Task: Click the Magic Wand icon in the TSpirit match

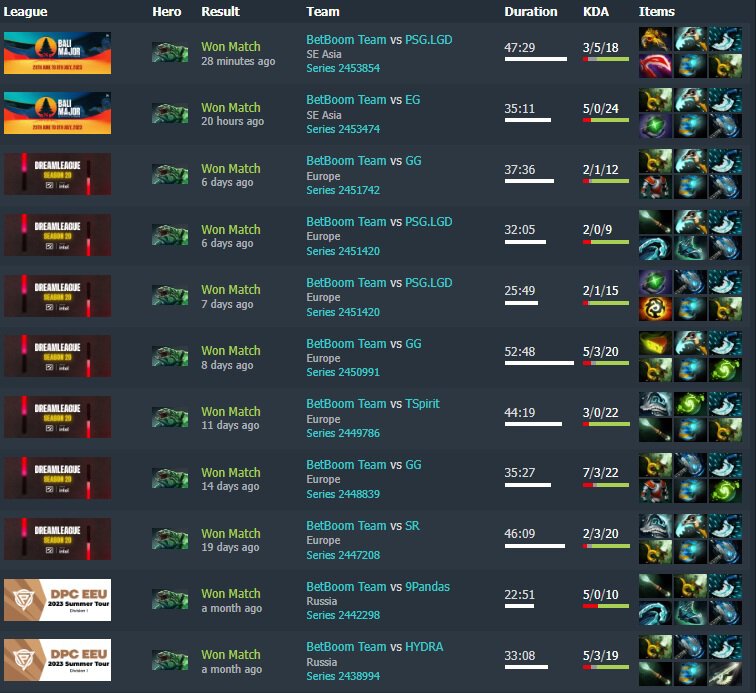Action: (655, 430)
